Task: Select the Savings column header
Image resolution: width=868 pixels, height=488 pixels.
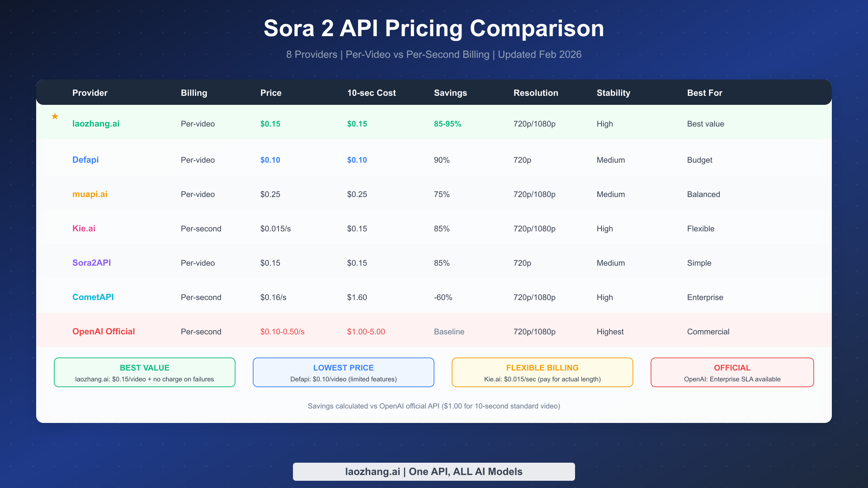Action: [x=451, y=93]
